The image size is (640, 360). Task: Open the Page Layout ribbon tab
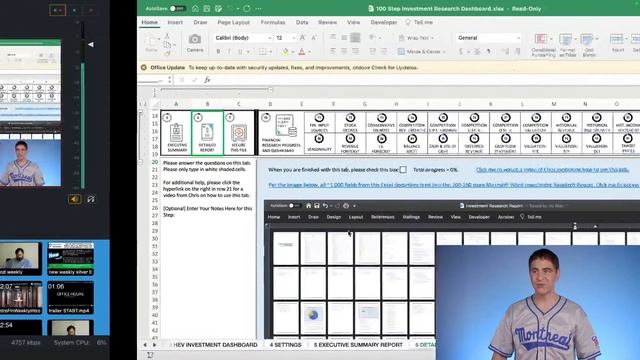pos(233,22)
